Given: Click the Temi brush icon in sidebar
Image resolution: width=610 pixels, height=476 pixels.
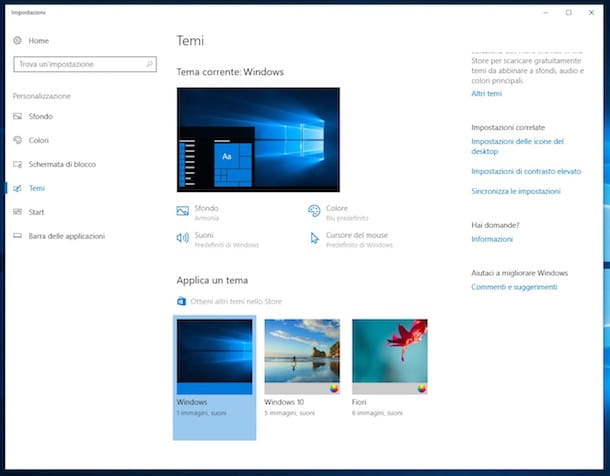Looking at the screenshot, I should point(18,188).
